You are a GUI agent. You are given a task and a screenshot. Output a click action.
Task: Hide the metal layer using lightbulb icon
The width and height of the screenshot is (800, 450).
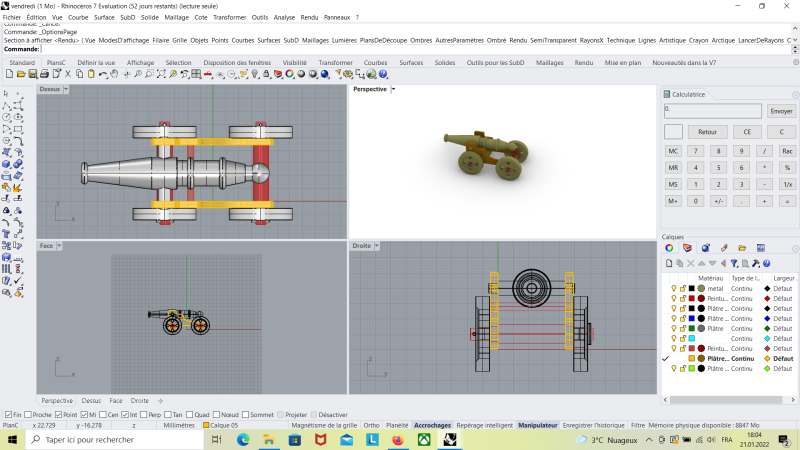pyautogui.click(x=673, y=288)
